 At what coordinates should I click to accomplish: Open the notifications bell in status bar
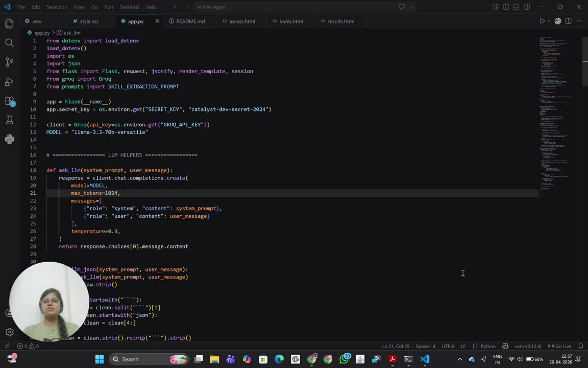(580, 346)
